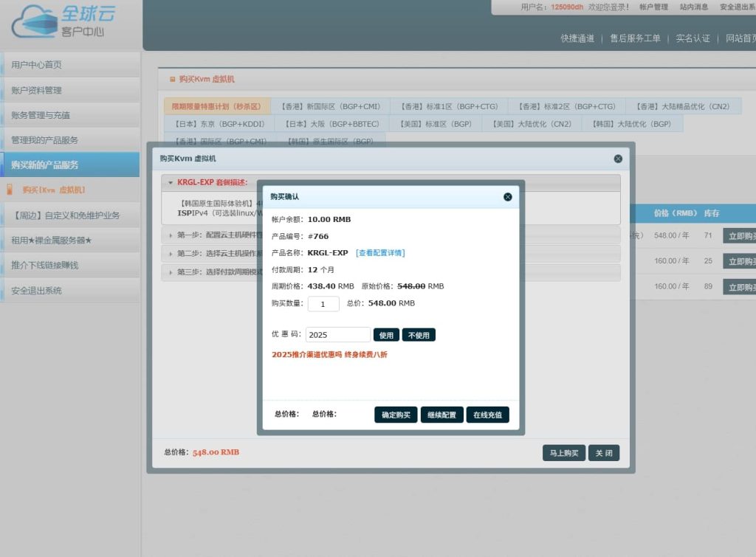Open 在线充值 online recharge
The width and height of the screenshot is (756, 557).
tap(487, 415)
